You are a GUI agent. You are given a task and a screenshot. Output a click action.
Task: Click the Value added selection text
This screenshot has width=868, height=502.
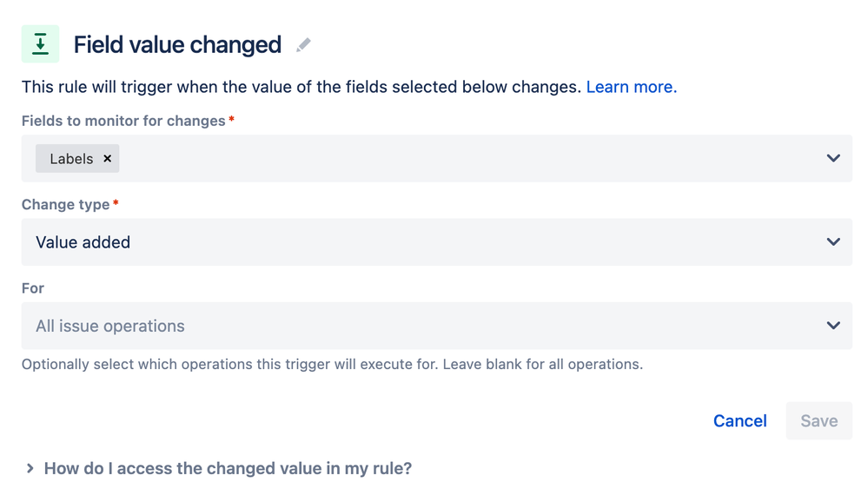[x=83, y=242]
